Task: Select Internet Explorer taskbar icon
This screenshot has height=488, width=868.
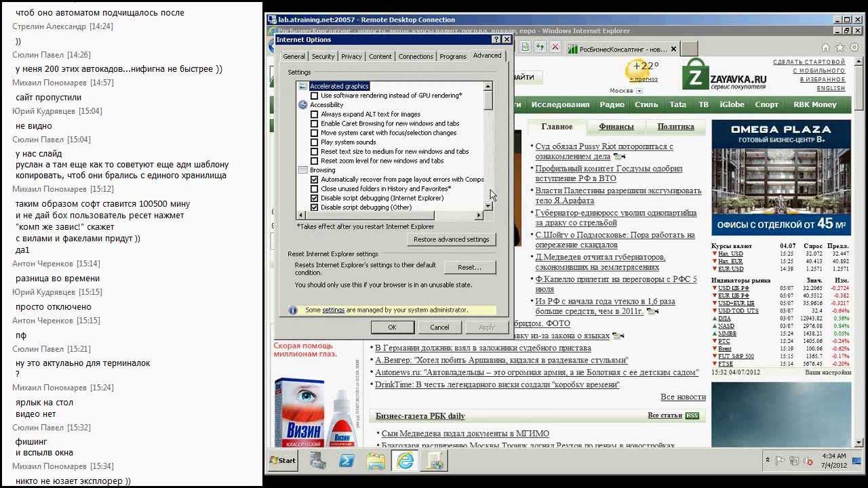Action: click(405, 460)
